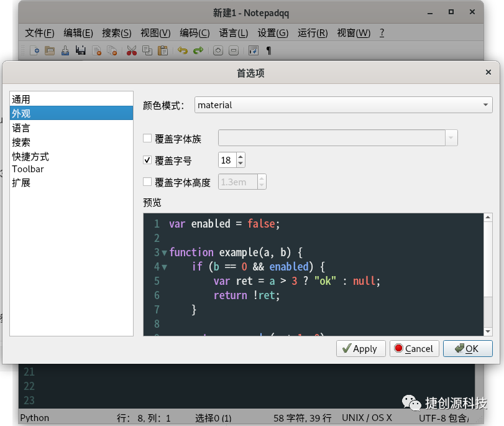Click the Save file toolbar icon
Image resolution: width=504 pixels, height=426 pixels.
pos(65,50)
